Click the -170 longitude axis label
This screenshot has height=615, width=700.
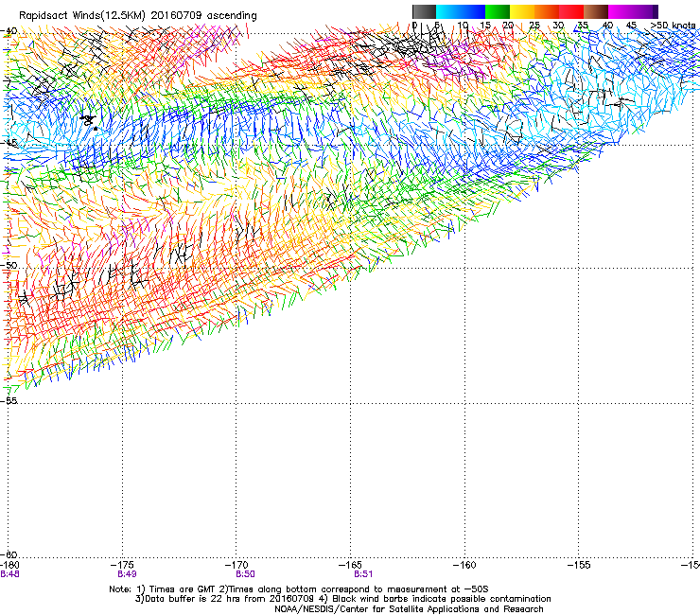click(x=237, y=566)
